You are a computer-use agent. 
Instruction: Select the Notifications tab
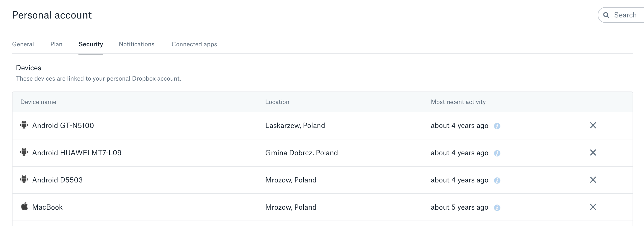point(136,44)
